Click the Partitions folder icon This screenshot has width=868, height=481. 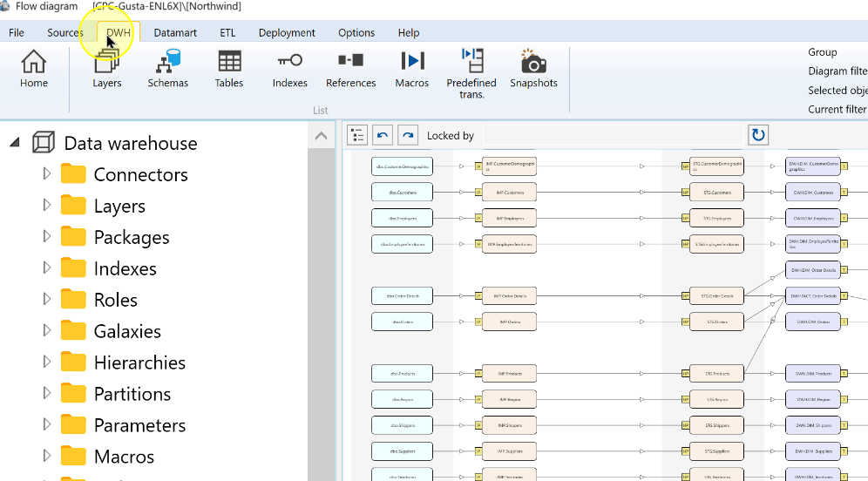(x=73, y=393)
